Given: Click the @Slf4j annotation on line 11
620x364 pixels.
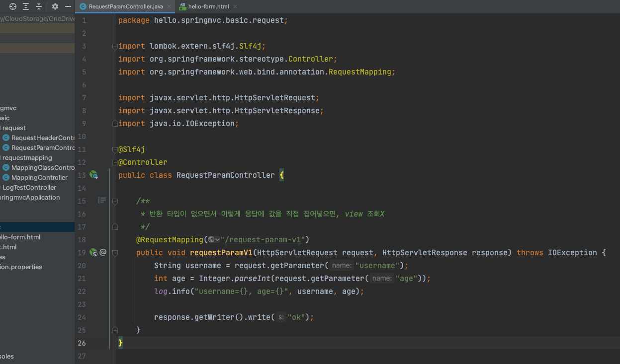Looking at the screenshot, I should point(131,149).
